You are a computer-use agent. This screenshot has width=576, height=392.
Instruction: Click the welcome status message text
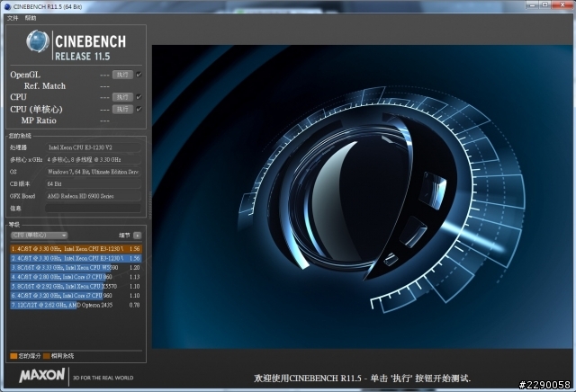pos(362,378)
